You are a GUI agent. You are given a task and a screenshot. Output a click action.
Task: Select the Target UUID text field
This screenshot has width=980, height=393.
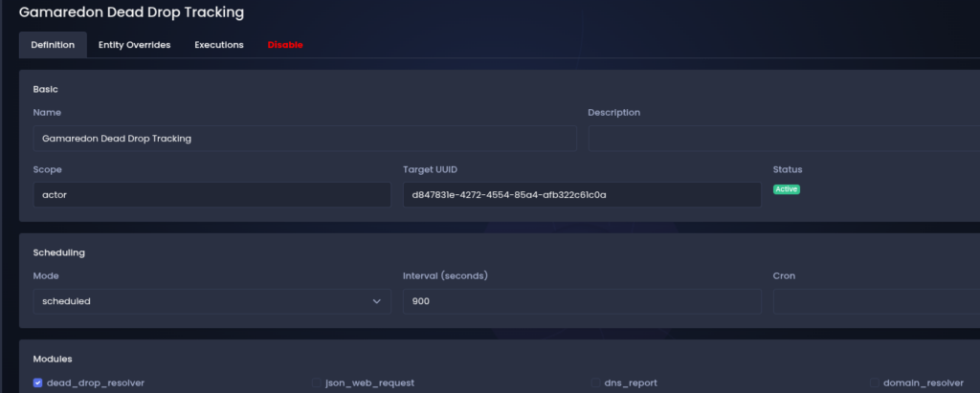(582, 195)
